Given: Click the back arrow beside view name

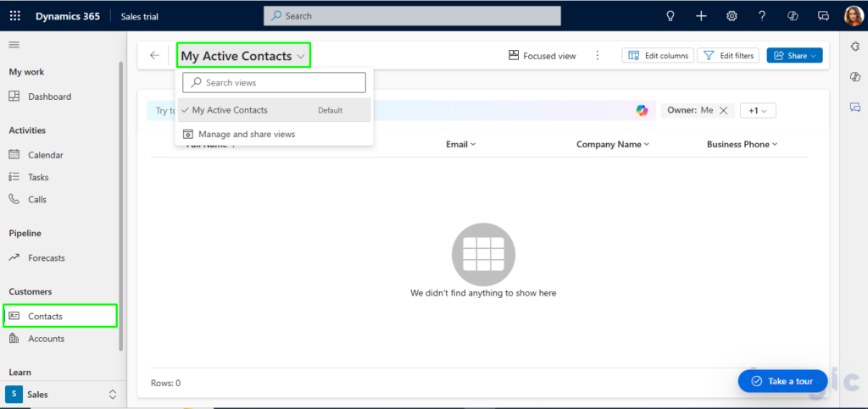Looking at the screenshot, I should coord(154,56).
